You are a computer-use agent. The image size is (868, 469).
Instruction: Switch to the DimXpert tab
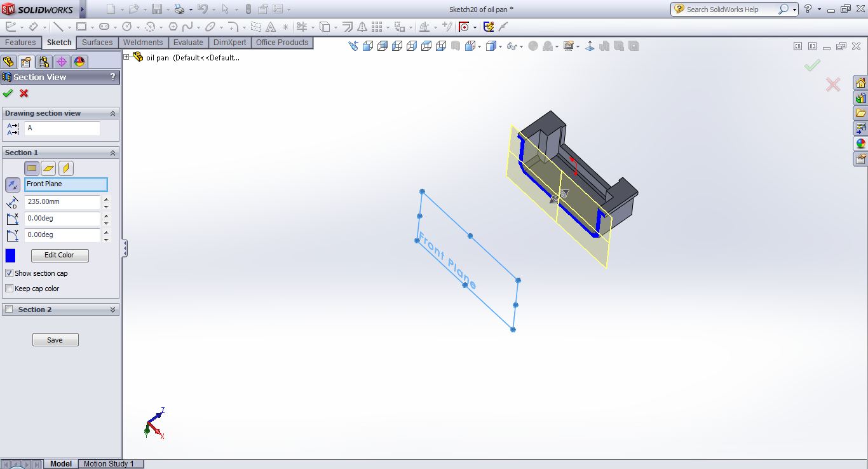(230, 43)
